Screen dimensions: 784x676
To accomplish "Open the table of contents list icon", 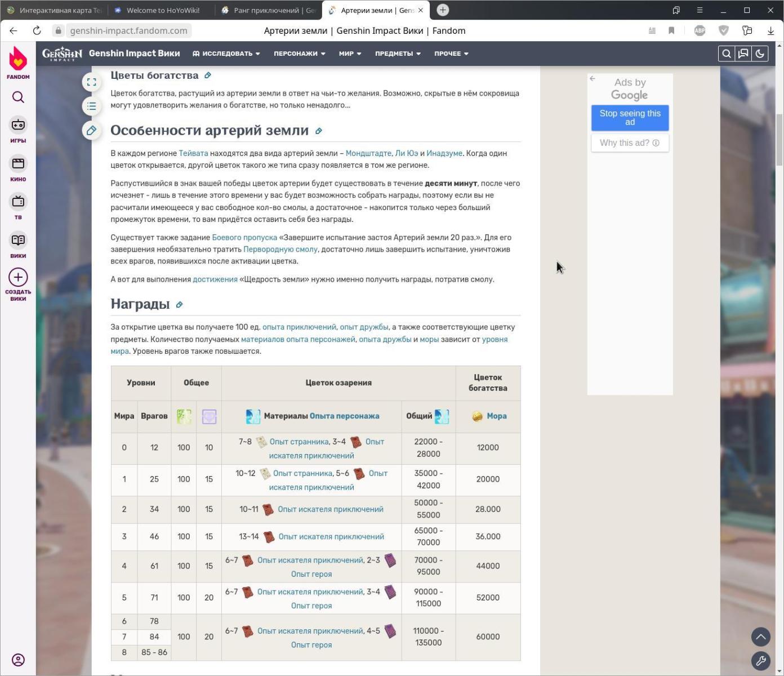I will click(x=92, y=106).
